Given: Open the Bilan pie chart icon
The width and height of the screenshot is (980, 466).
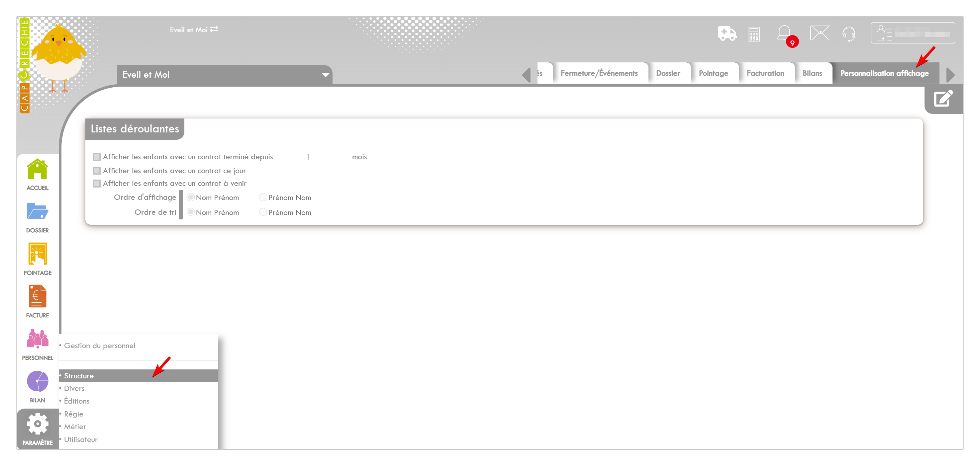Looking at the screenshot, I should click(37, 381).
